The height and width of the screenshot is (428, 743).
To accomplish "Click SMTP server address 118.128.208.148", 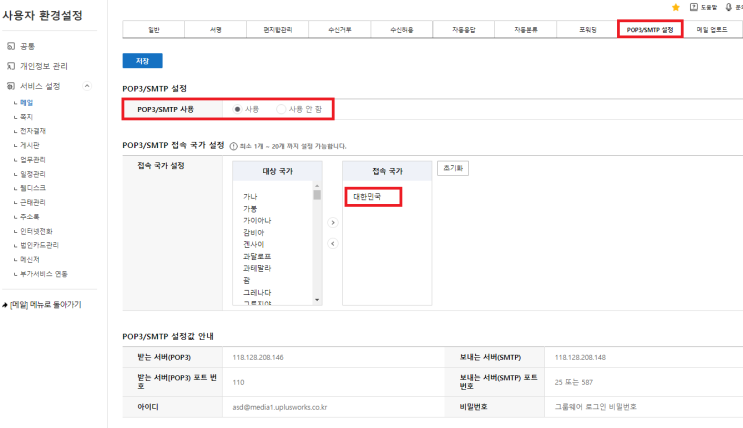I will pyautogui.click(x=580, y=357).
